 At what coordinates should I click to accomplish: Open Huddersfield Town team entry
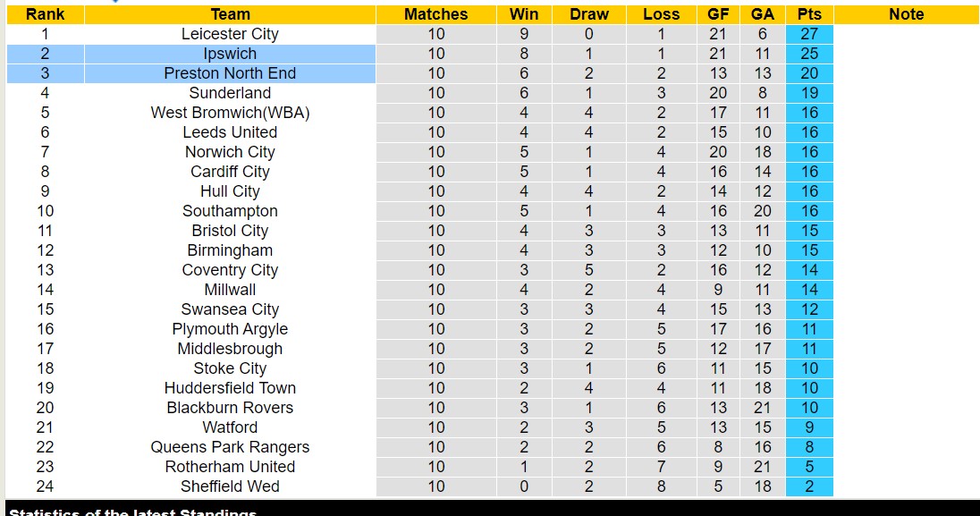[x=230, y=388]
